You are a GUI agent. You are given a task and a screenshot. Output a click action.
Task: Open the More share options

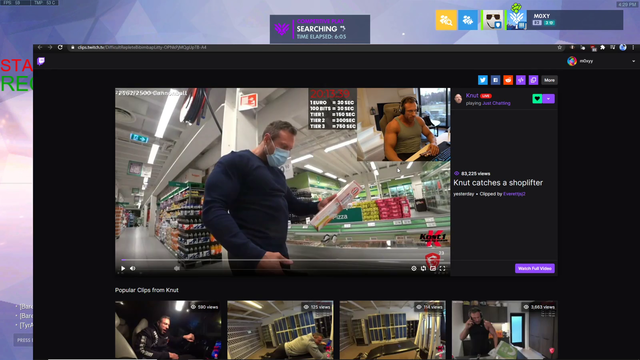pos(549,80)
